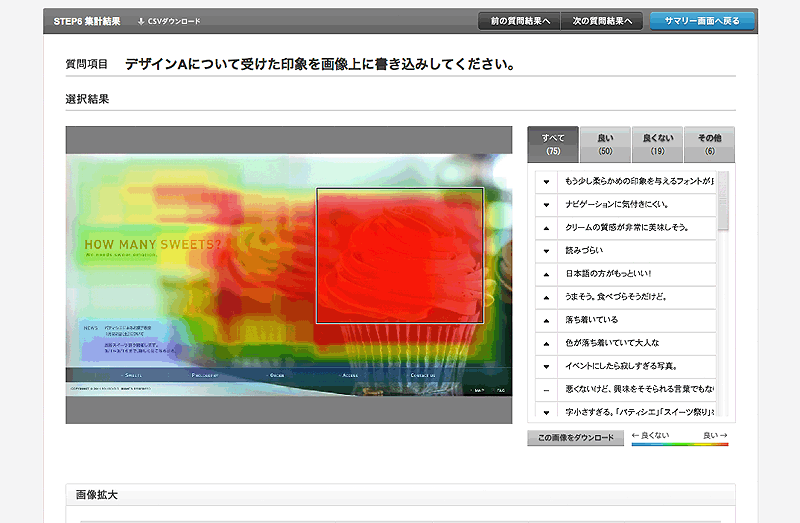Go to next question results '次の質問結果へ'
The width and height of the screenshot is (800, 523).
[601, 21]
